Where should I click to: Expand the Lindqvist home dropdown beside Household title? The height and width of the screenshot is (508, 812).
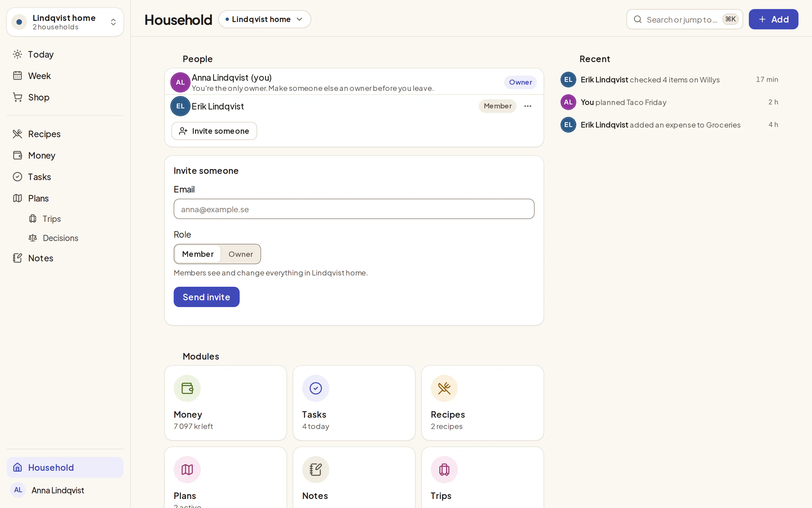(264, 19)
